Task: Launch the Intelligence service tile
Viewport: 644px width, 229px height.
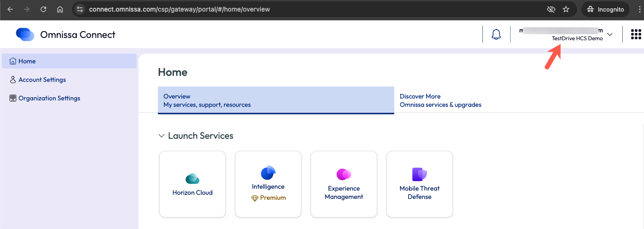Action: pos(268,184)
